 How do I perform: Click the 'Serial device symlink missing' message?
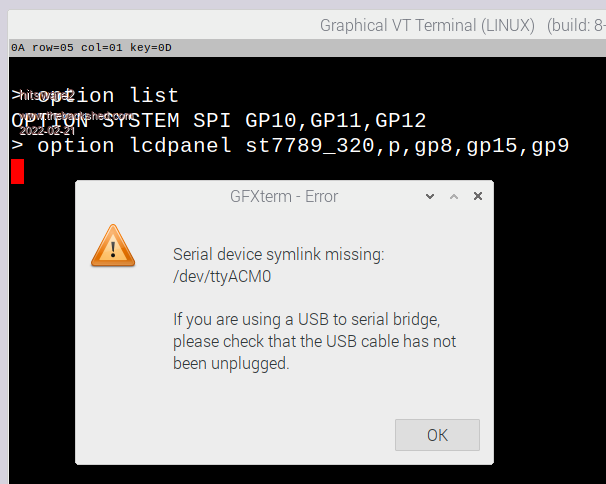click(x=278, y=255)
